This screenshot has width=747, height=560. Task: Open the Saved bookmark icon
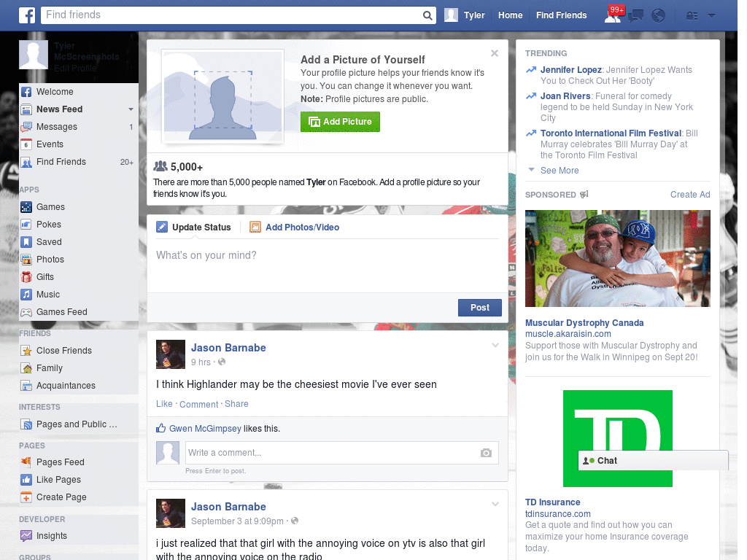26,242
